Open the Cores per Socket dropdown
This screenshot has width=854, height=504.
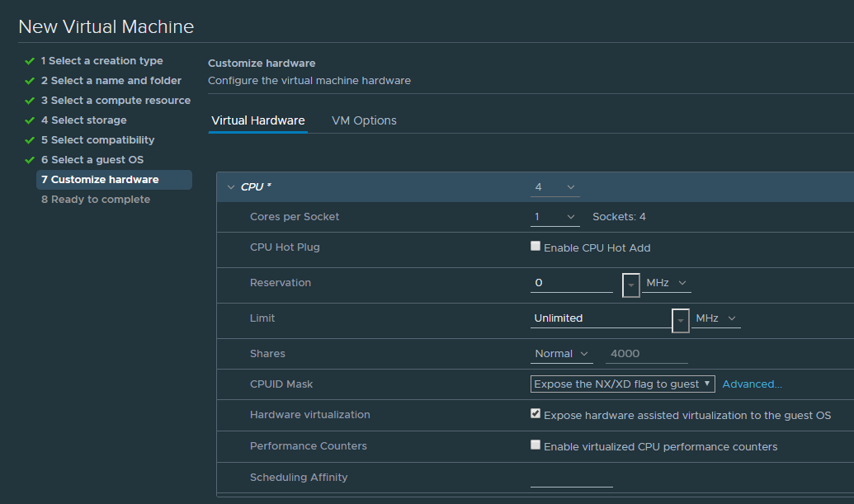[554, 217]
